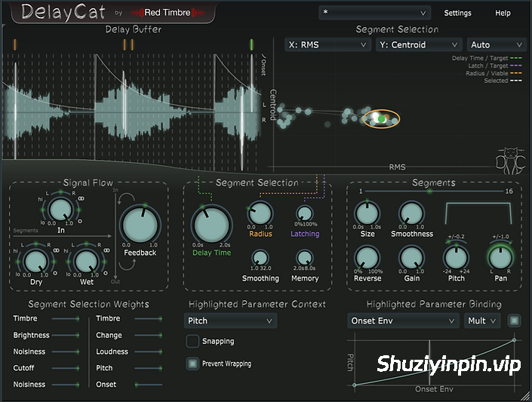The image size is (532, 402).
Task: Click the segment envelope shape display
Action: pos(478,213)
